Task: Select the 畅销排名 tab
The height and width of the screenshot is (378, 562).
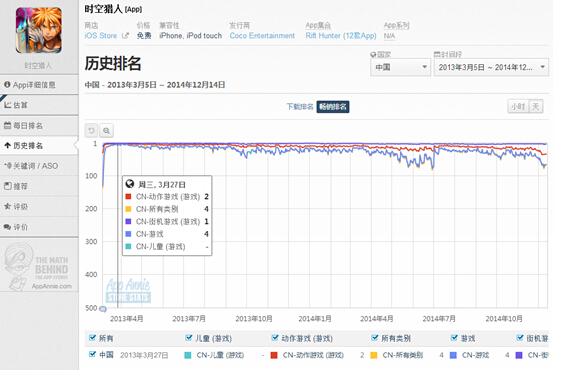Action: point(333,106)
